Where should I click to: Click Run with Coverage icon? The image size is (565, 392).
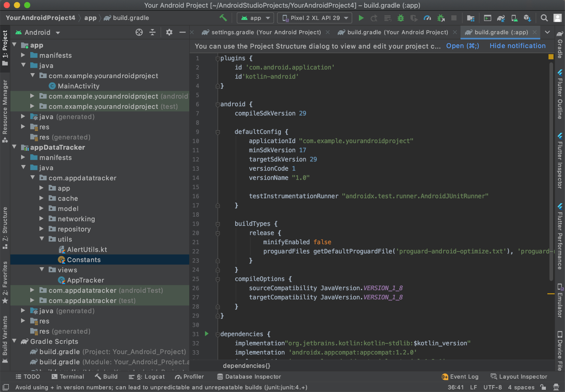pos(414,18)
